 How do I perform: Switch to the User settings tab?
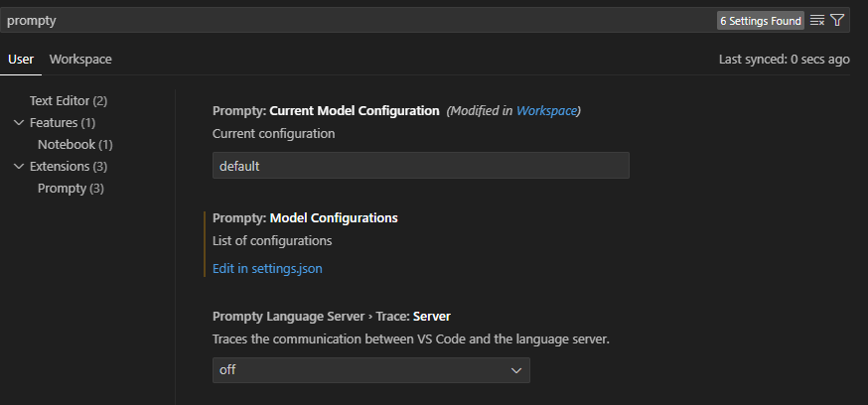tap(21, 60)
